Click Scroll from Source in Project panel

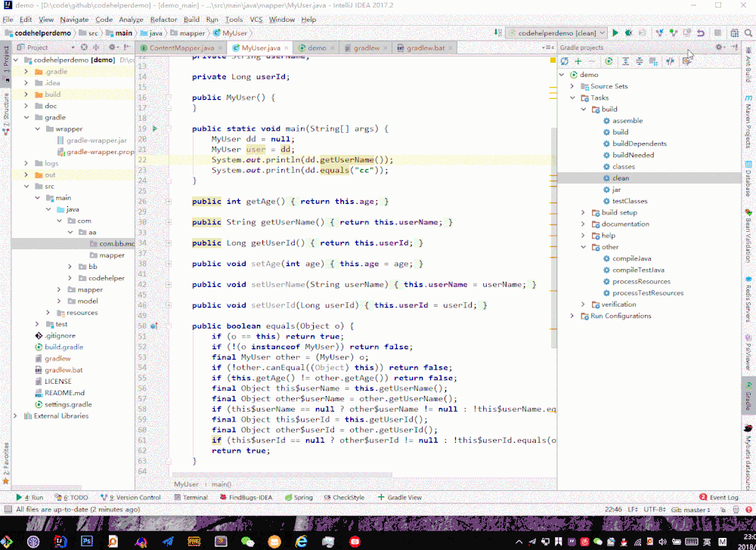(85, 47)
